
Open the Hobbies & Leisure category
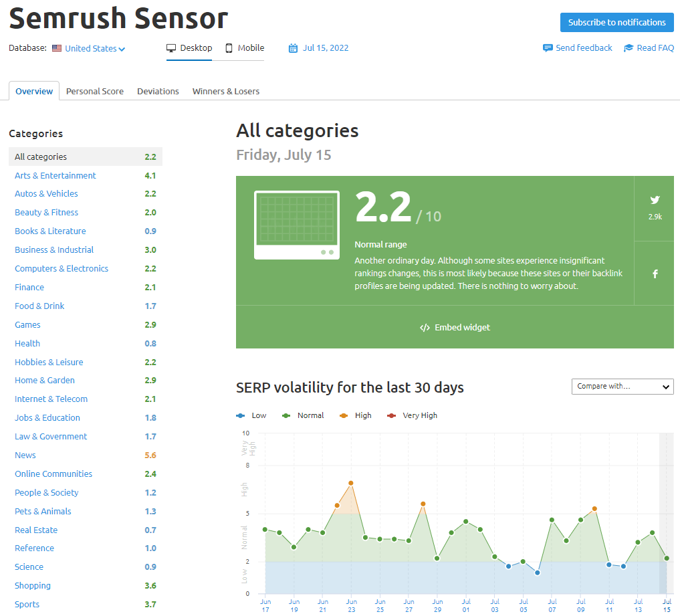[49, 363]
